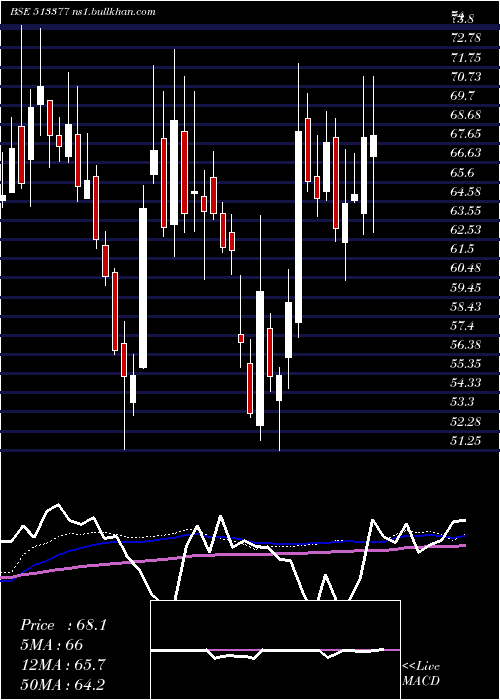The height and width of the screenshot is (700, 500).
Task: Click the 69.7 price axis label
Action: (x=463, y=96)
